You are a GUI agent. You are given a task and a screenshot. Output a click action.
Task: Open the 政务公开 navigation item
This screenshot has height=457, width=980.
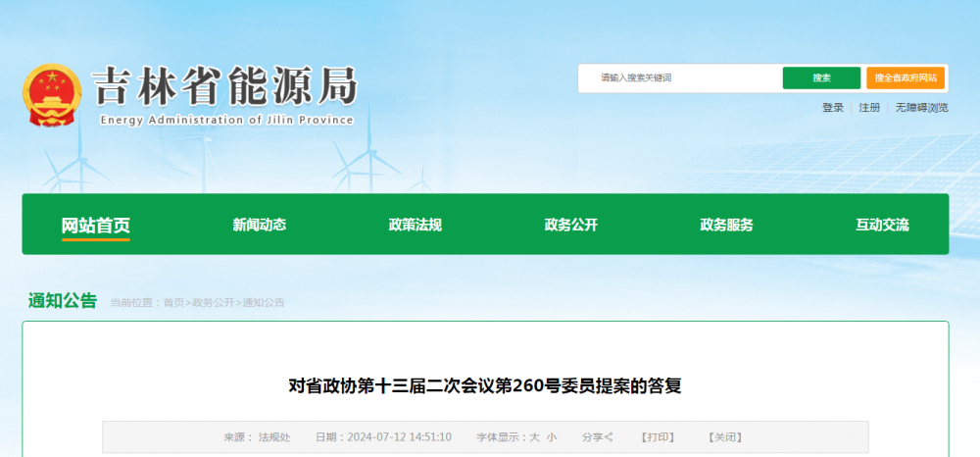pyautogui.click(x=571, y=225)
